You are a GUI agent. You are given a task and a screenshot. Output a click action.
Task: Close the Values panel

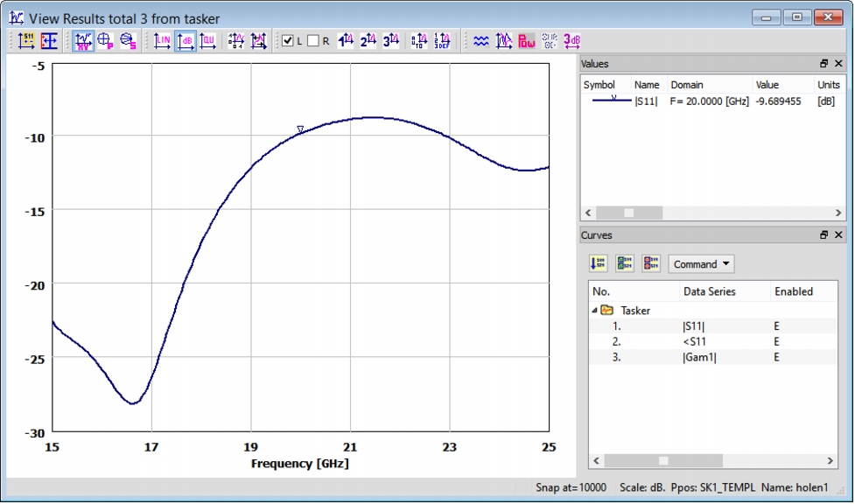tap(838, 64)
